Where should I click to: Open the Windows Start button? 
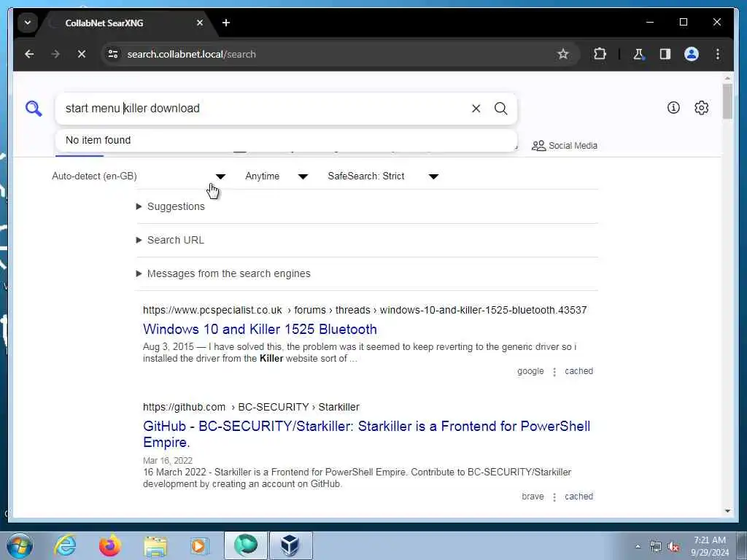click(x=20, y=545)
